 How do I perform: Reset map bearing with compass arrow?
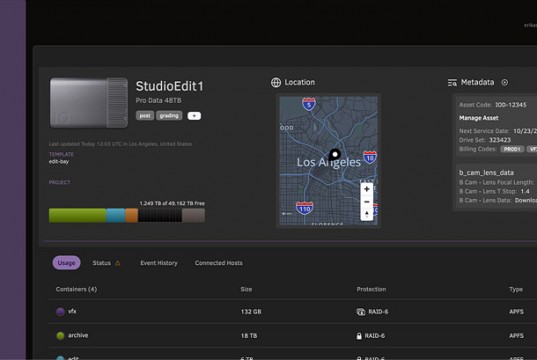366,214
